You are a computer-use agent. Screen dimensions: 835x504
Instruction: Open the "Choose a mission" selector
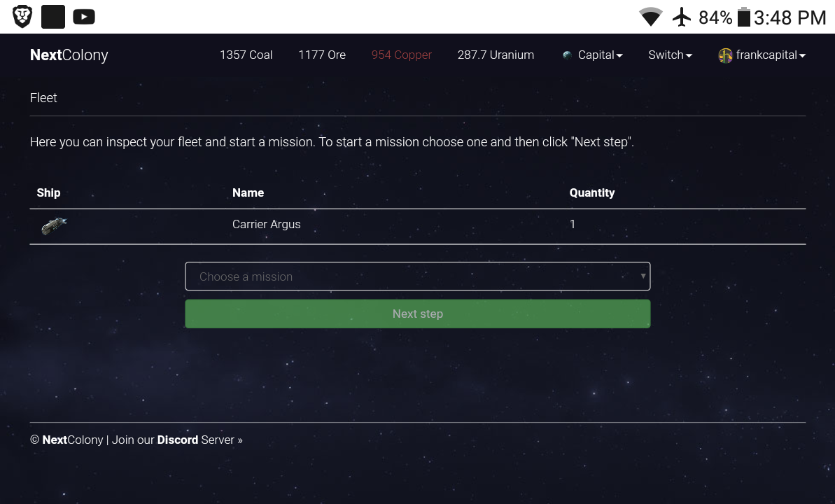(418, 276)
